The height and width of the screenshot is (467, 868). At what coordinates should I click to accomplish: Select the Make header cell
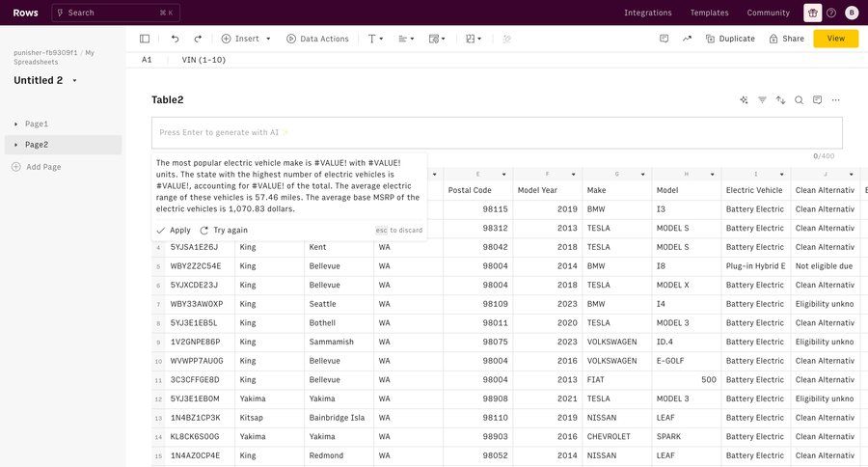[x=616, y=190]
